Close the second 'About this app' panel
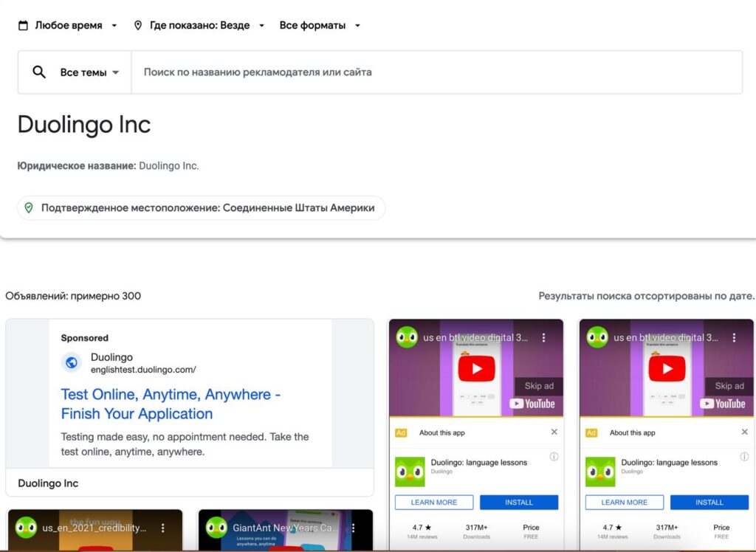Image resolution: width=756 pixels, height=552 pixels. (744, 432)
